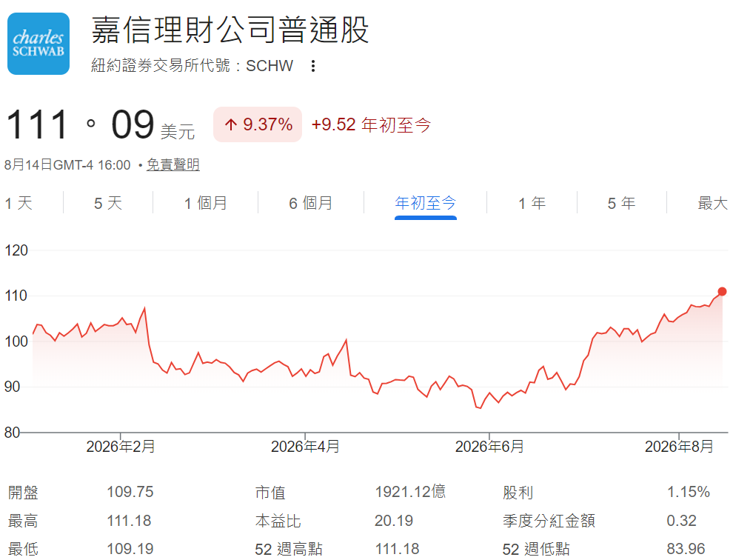Viewport: 733px width, 560px height.
Task: Open the 免責聲明 disclaimer link
Action: pyautogui.click(x=173, y=164)
